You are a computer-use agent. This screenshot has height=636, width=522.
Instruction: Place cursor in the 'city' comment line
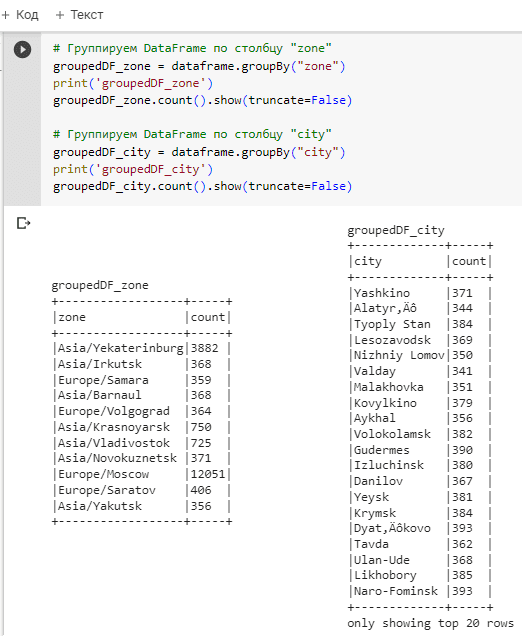[x=192, y=134]
